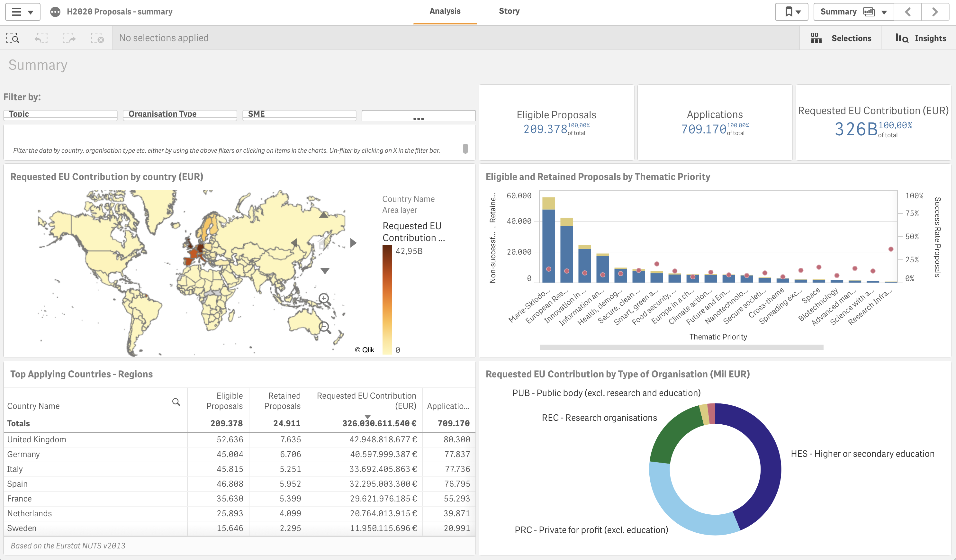Viewport: 956px width, 560px height.
Task: Click clear all selections icon
Action: (x=97, y=38)
